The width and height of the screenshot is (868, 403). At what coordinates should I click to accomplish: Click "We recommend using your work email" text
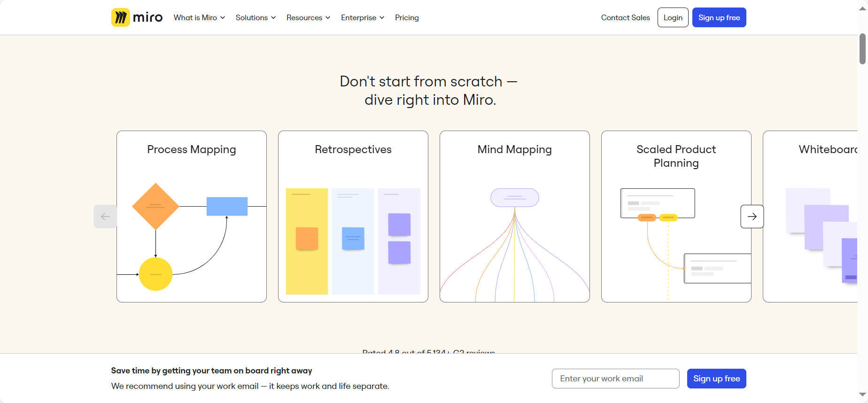tap(250, 386)
